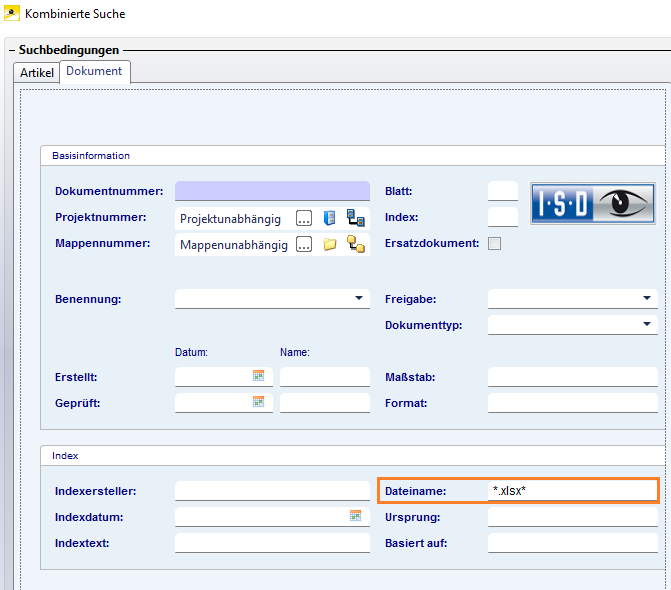671x590 pixels.
Task: Open calendar picker for Indexdatum
Action: [355, 516]
